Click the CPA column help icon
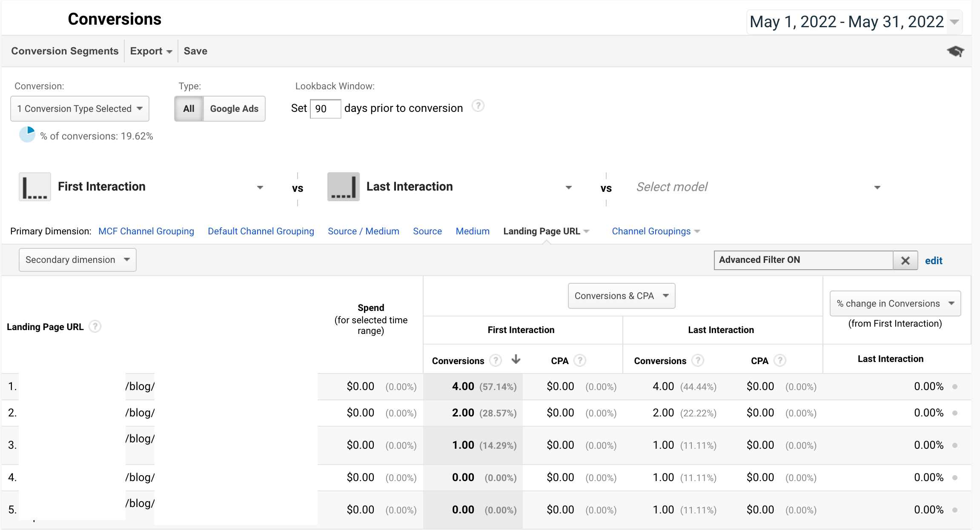Screen dimensions: 980x530 tap(581, 360)
